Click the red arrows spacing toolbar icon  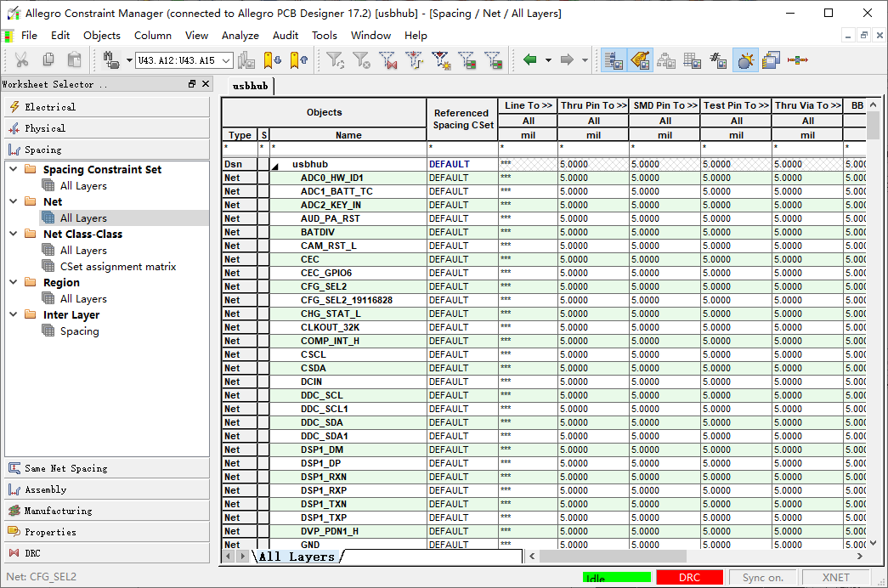click(x=797, y=59)
